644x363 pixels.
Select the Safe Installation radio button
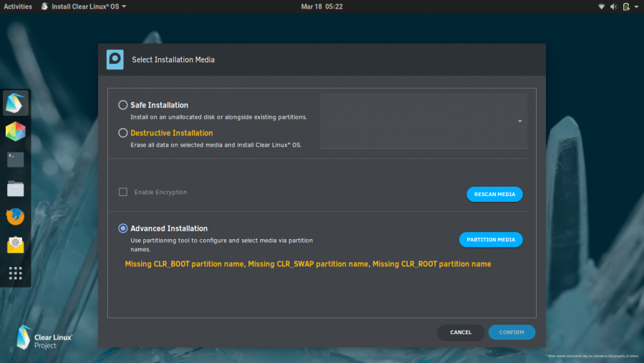coord(123,105)
